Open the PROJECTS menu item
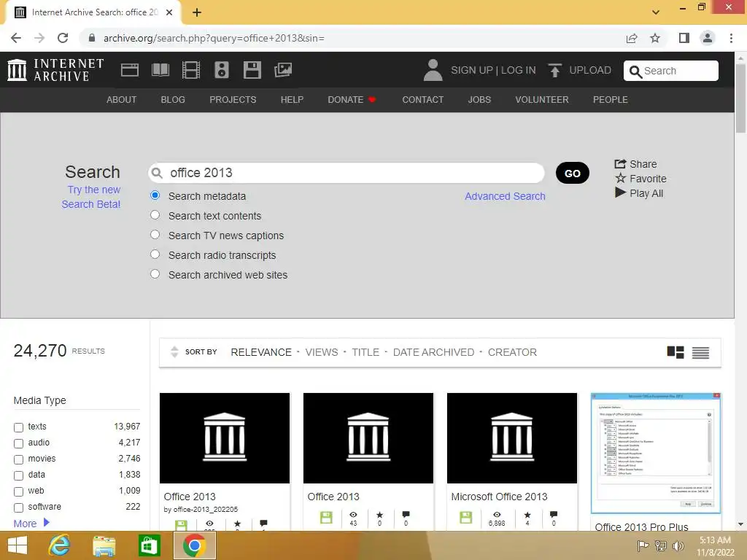Screen dimensions: 747x560 [x=233, y=99]
